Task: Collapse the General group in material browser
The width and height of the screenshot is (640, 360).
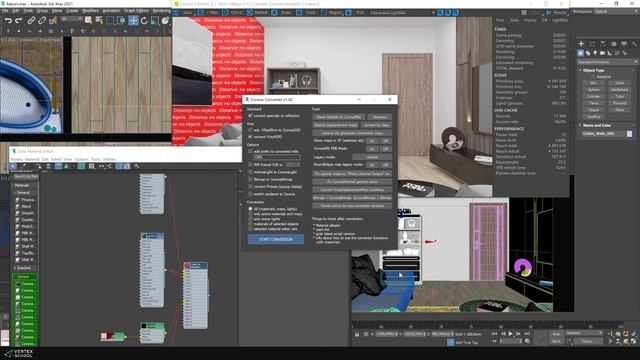Action: click(15, 193)
